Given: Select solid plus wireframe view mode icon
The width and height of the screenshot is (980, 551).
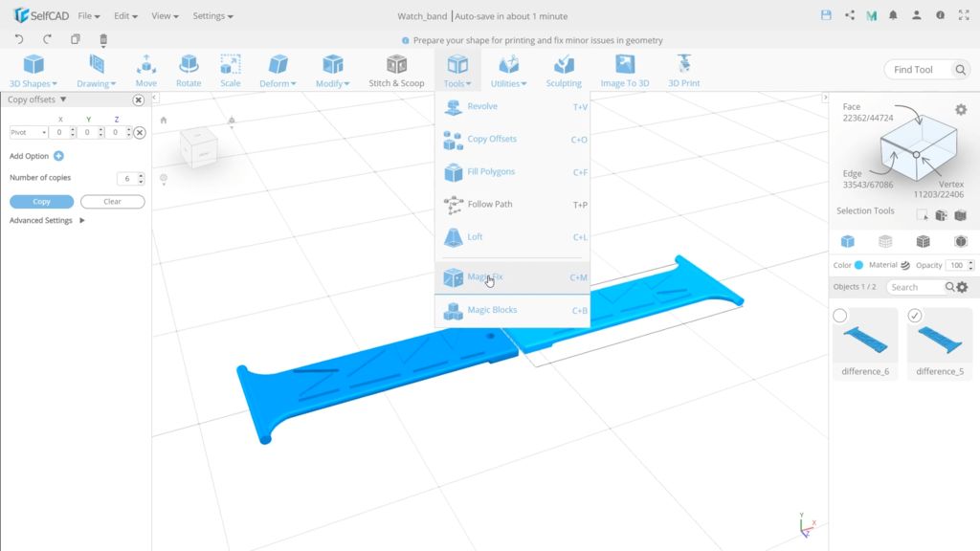Looking at the screenshot, I should point(923,241).
